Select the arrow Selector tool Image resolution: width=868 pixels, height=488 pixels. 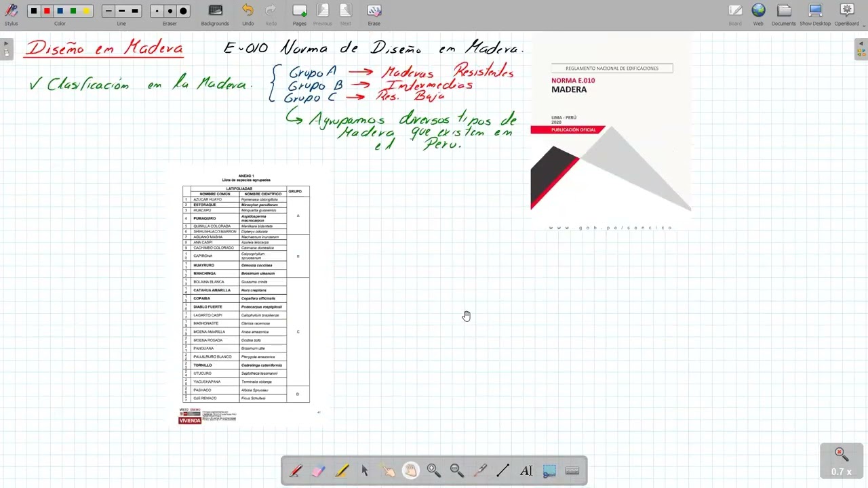[365, 470]
